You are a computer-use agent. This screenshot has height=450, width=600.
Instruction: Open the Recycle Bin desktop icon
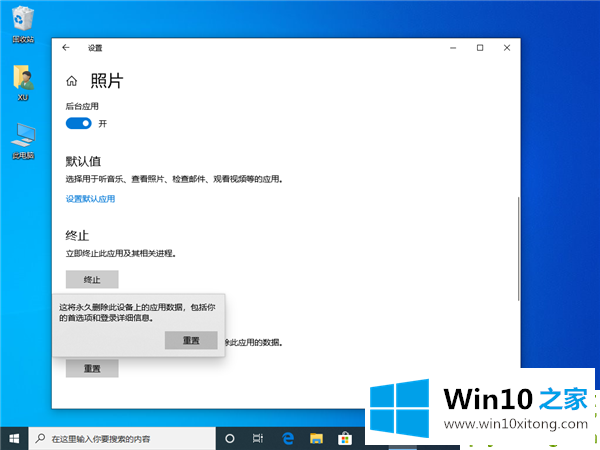(23, 24)
